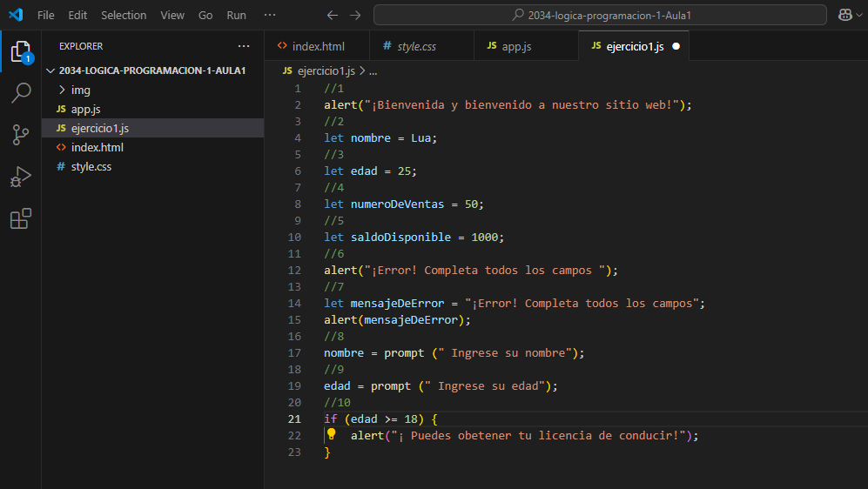Open the Edit menu
The width and height of the screenshot is (868, 489).
point(77,15)
